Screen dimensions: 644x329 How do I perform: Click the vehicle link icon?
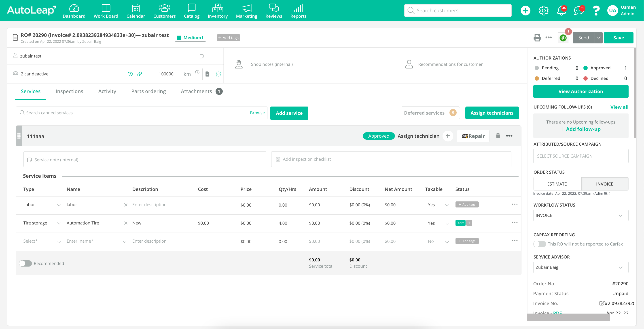(x=140, y=74)
